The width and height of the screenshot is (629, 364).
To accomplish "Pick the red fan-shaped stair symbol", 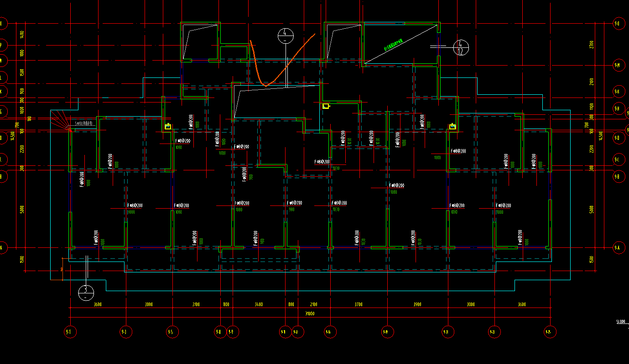I will tap(61, 120).
